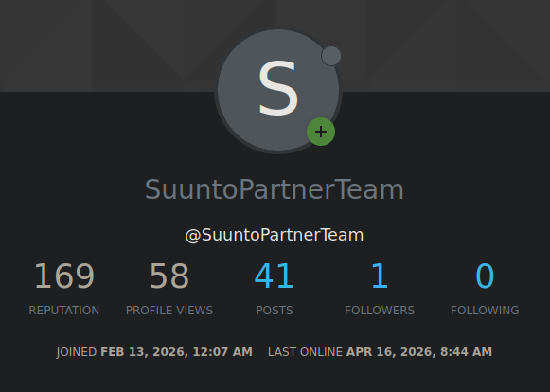Open the 0 following count link
Viewport: 550px width, 392px height.
point(485,276)
